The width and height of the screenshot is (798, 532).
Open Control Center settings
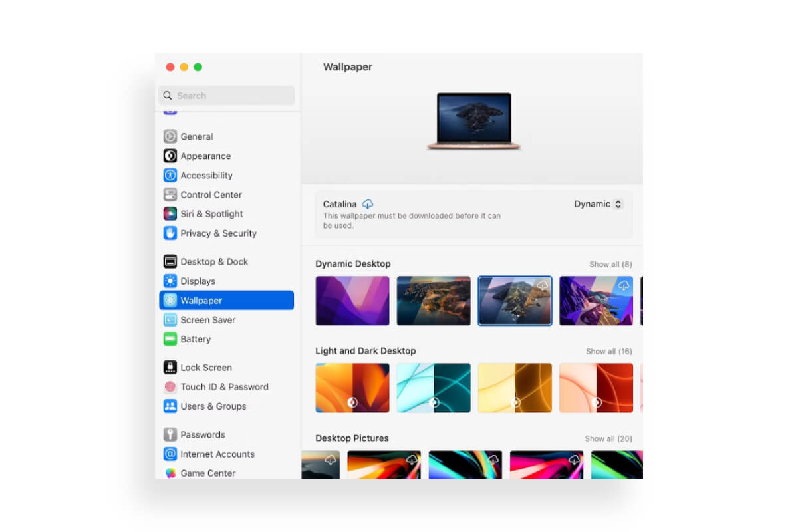(211, 194)
